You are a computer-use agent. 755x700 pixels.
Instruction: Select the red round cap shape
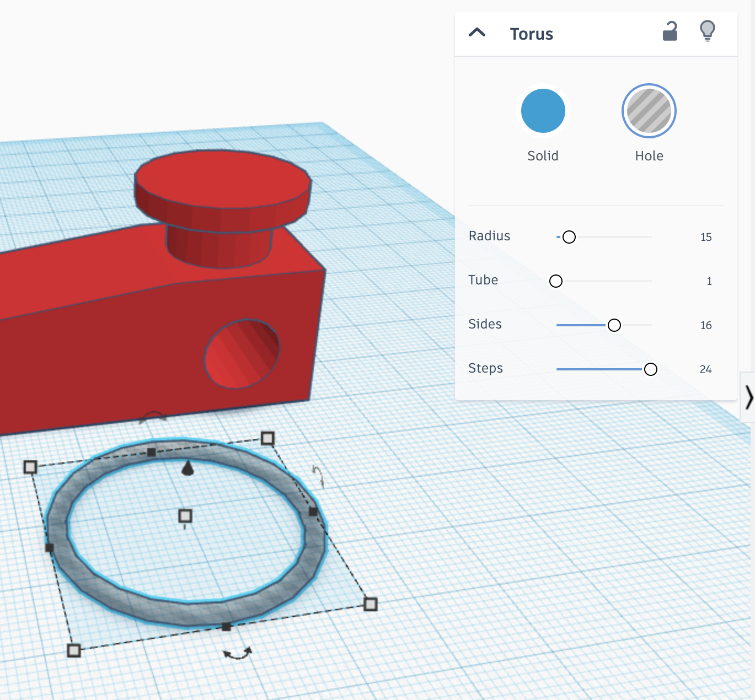[x=223, y=190]
